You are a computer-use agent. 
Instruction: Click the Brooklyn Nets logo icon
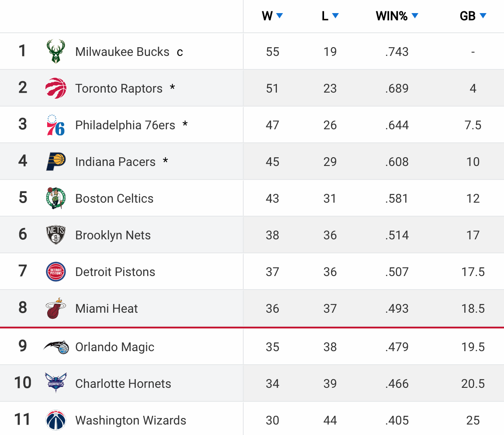coord(56,235)
